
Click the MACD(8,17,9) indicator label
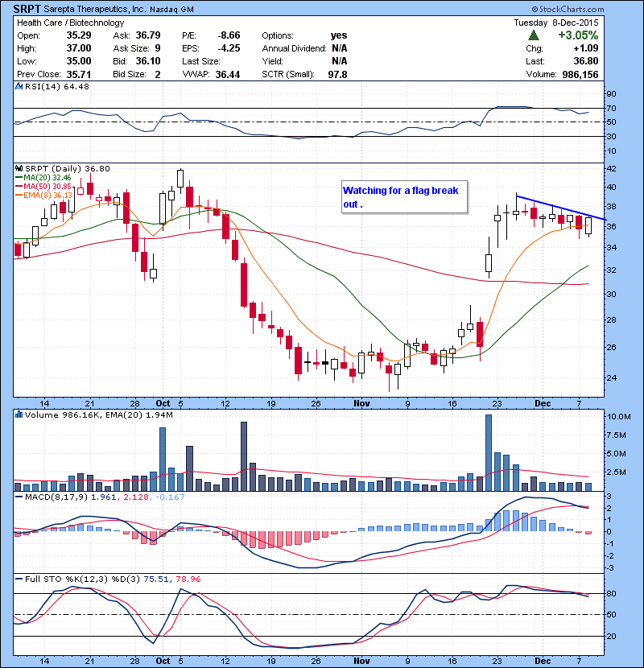pyautogui.click(x=56, y=497)
